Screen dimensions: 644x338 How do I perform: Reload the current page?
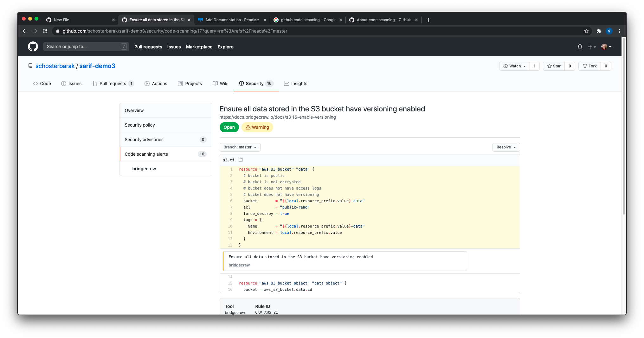click(x=45, y=31)
